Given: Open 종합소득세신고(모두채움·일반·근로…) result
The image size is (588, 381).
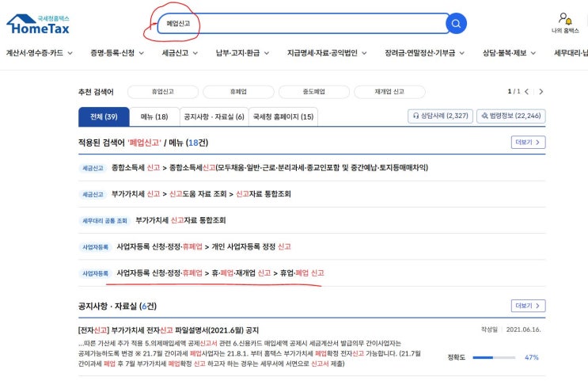Looking at the screenshot, I should [270, 167].
